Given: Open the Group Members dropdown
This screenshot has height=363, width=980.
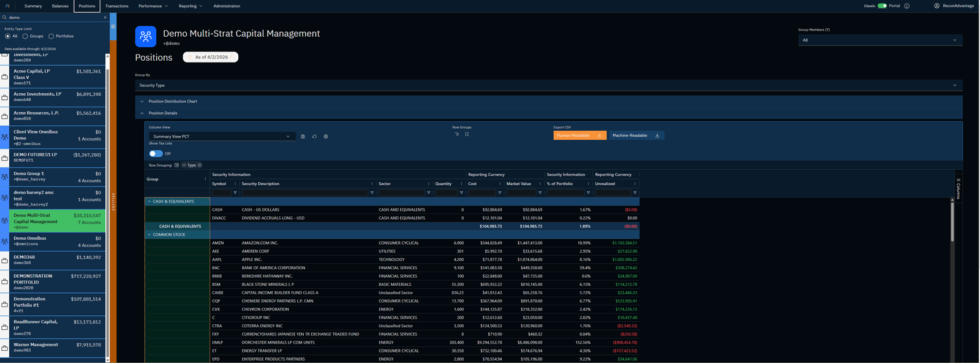Looking at the screenshot, I should 880,40.
